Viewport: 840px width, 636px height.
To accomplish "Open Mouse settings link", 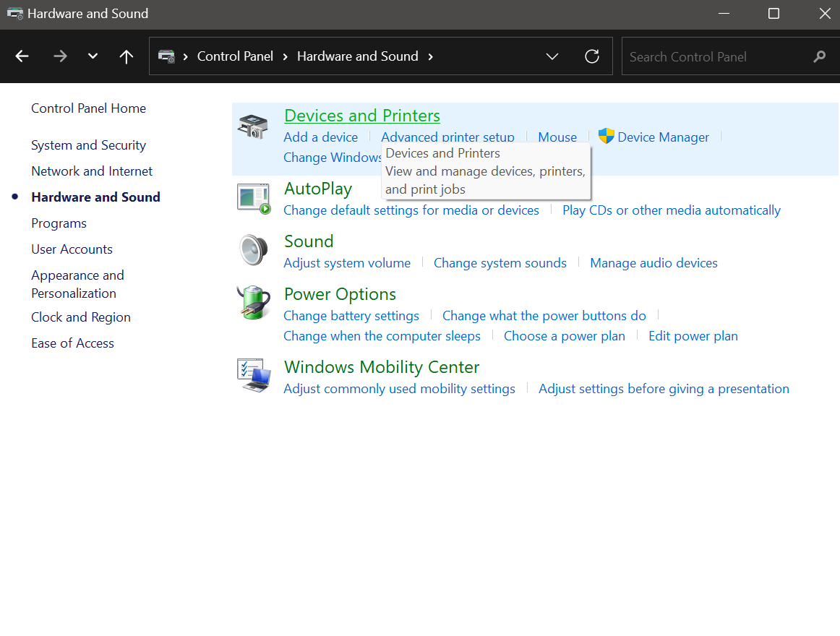I will click(557, 137).
